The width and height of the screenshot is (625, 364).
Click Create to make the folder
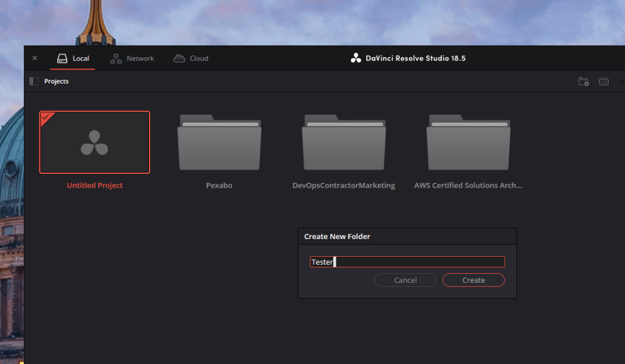(474, 280)
